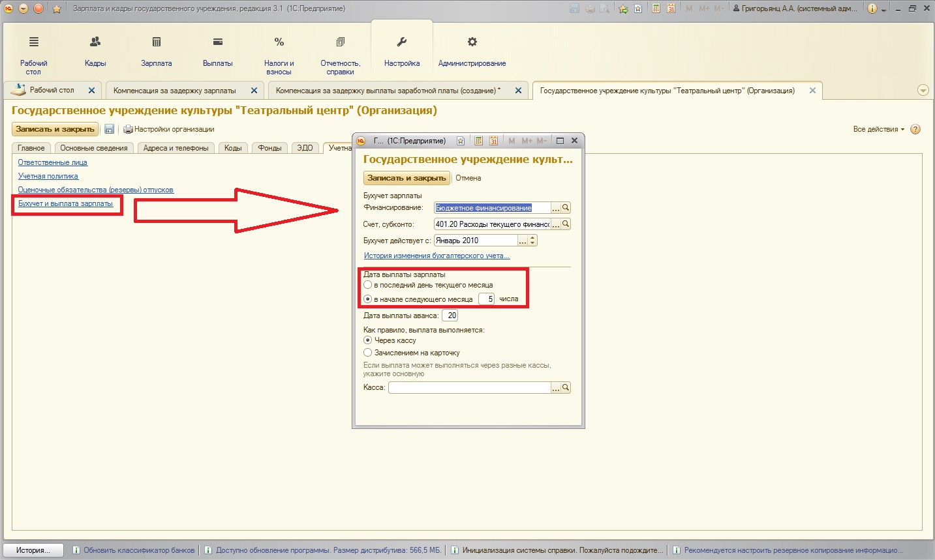Select в последний день текущего месяца option
Screen dimensions: 935x560
368,285
